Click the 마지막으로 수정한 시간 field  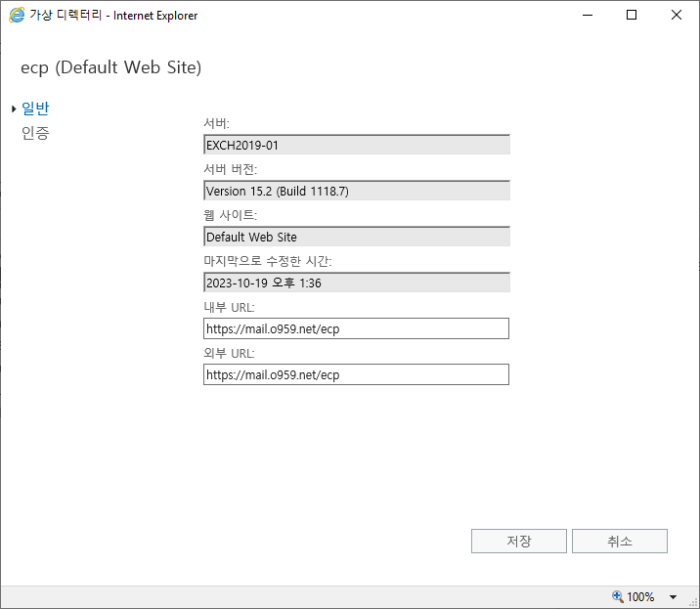tap(357, 283)
